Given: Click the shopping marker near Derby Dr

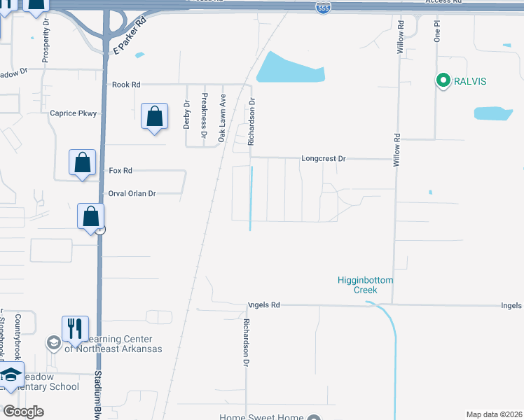Looking at the screenshot, I should [154, 116].
